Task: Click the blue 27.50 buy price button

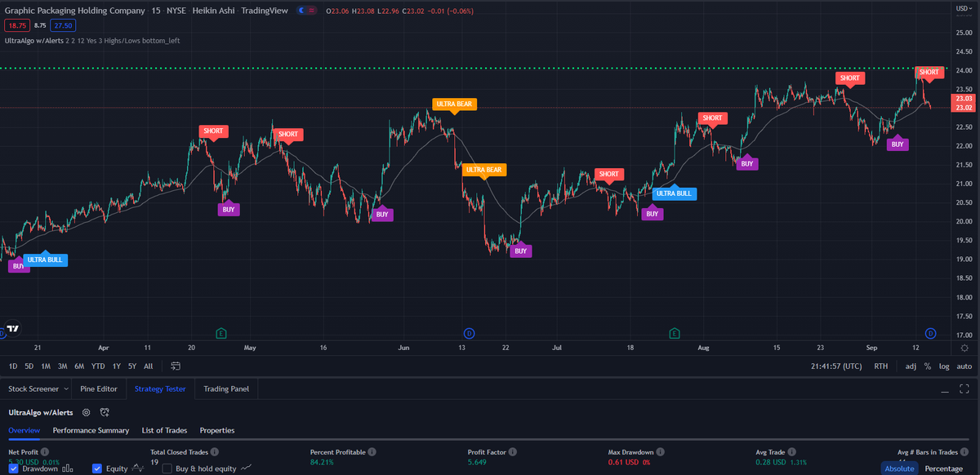Action: point(63,26)
